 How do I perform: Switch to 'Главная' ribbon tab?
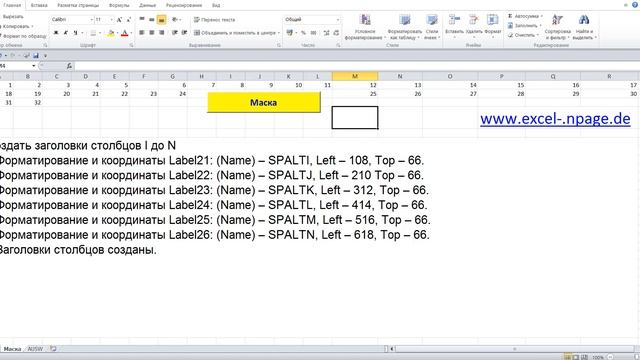pos(12,5)
